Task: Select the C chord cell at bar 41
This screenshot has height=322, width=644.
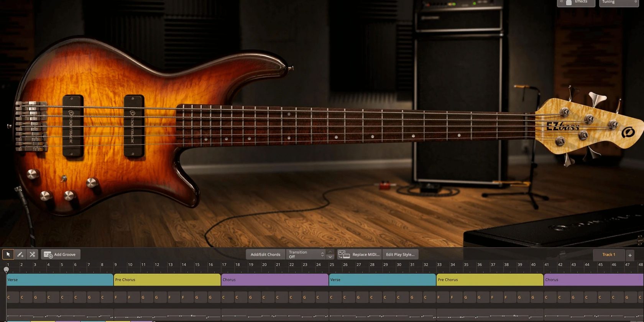Action: click(x=550, y=297)
